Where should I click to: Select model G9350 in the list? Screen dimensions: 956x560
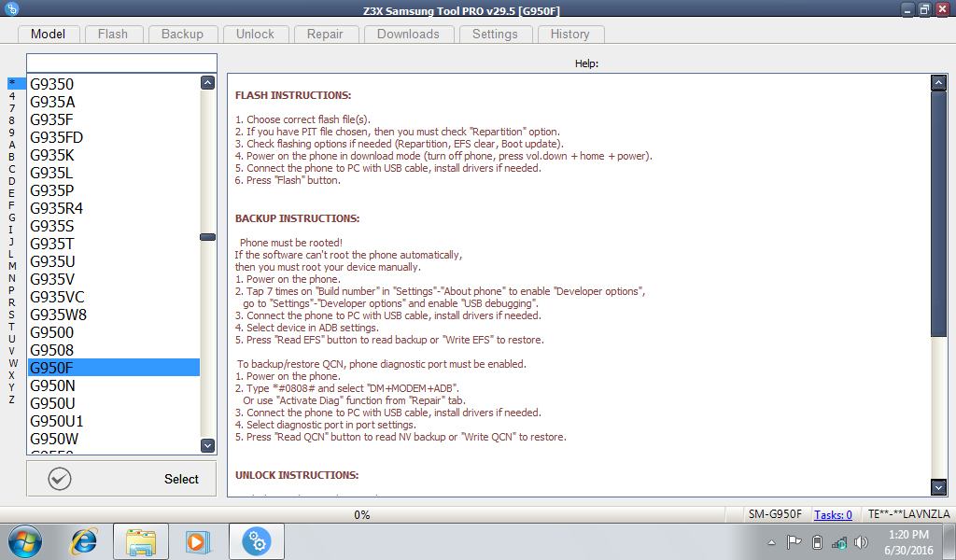[x=114, y=84]
